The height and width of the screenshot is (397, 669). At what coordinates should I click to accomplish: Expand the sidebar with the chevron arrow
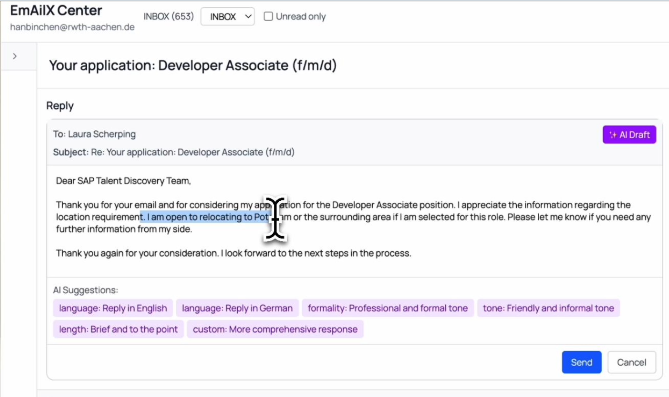click(x=15, y=56)
